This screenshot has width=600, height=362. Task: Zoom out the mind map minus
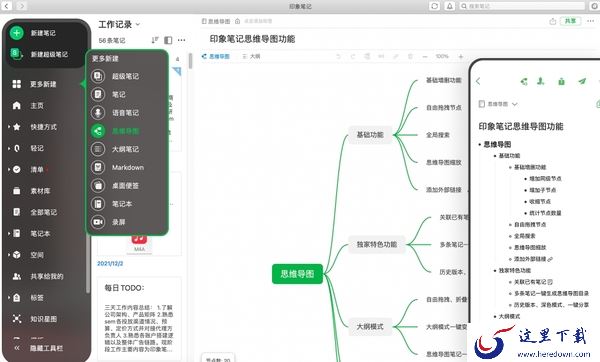[x=425, y=56]
